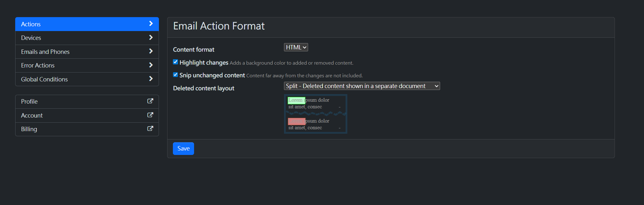The width and height of the screenshot is (644, 205).
Task: Uncheck the Highlight changes checkbox
Action: [x=175, y=62]
